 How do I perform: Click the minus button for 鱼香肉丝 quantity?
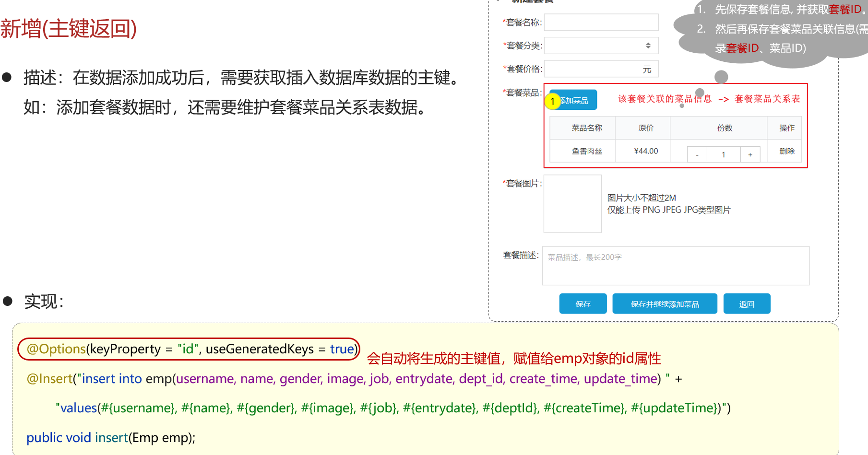pos(697,154)
